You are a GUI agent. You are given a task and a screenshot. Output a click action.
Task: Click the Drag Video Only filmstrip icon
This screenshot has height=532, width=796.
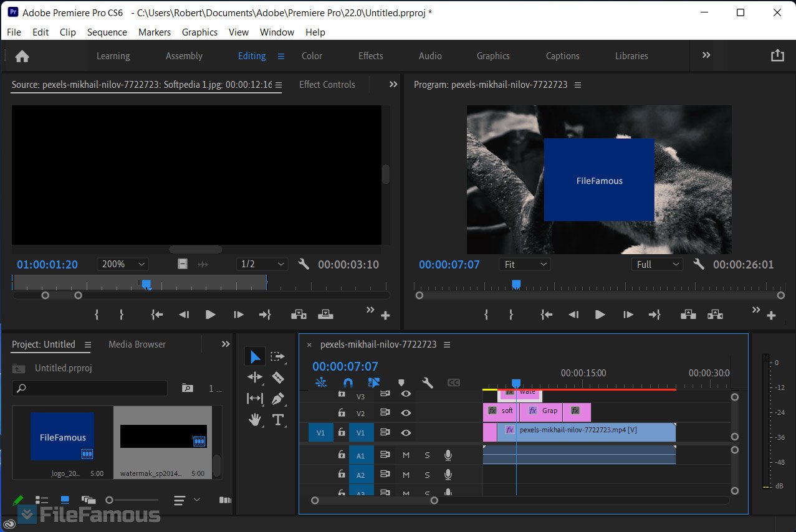[x=182, y=264]
